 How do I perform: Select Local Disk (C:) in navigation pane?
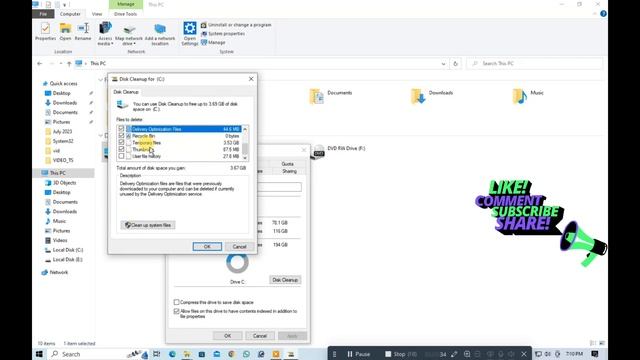tap(68, 250)
